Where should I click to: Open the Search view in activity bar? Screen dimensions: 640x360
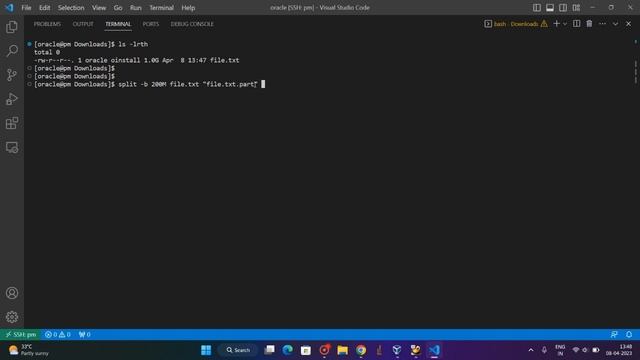point(12,51)
